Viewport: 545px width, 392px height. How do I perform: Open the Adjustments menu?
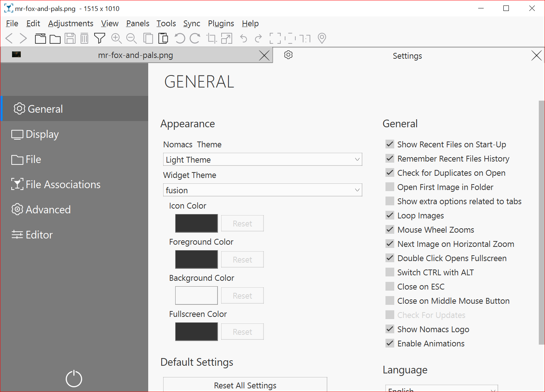[70, 23]
